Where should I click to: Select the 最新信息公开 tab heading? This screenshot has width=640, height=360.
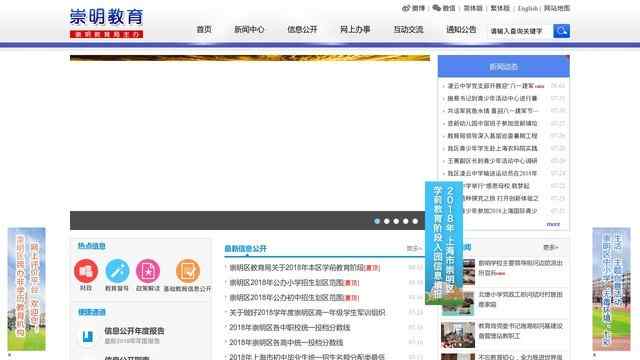click(x=245, y=249)
